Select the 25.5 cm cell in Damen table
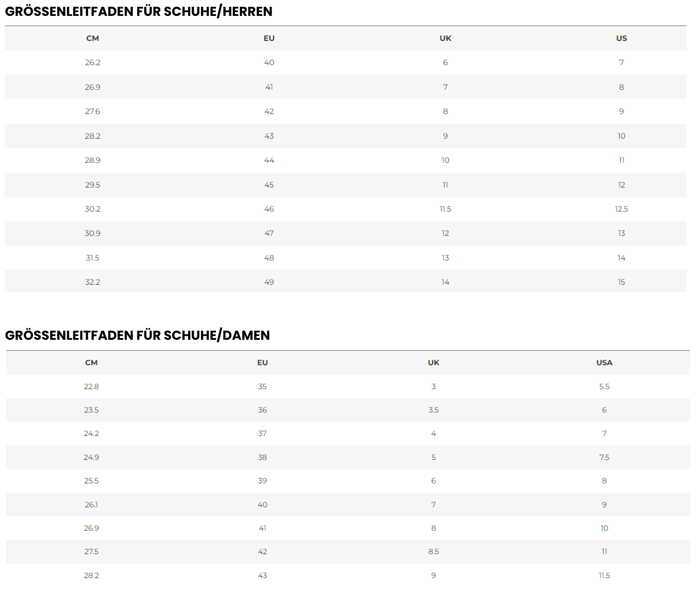 [x=91, y=481]
